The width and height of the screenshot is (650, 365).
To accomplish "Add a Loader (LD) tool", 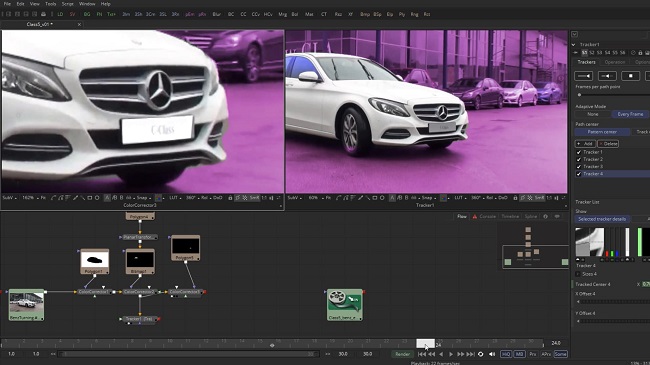I will [x=61, y=14].
